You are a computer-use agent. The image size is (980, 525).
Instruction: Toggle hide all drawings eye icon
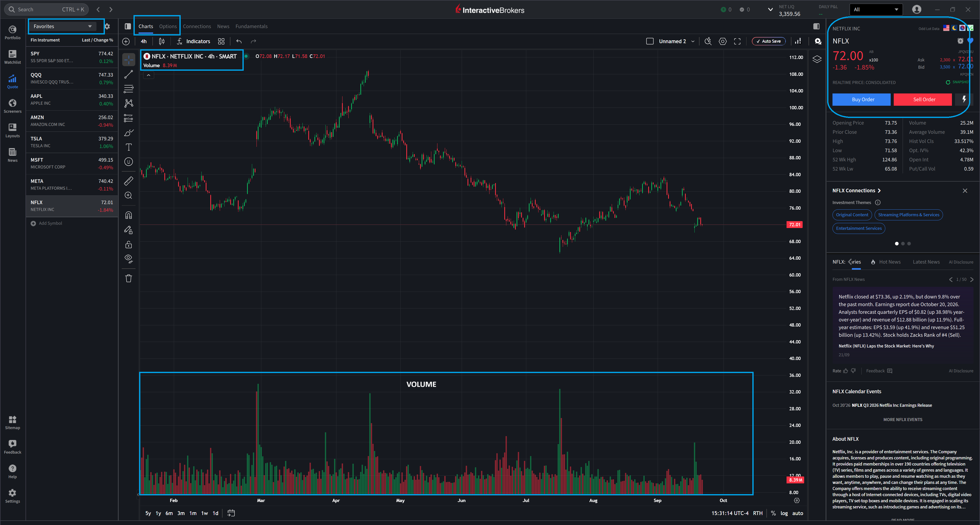(x=129, y=259)
